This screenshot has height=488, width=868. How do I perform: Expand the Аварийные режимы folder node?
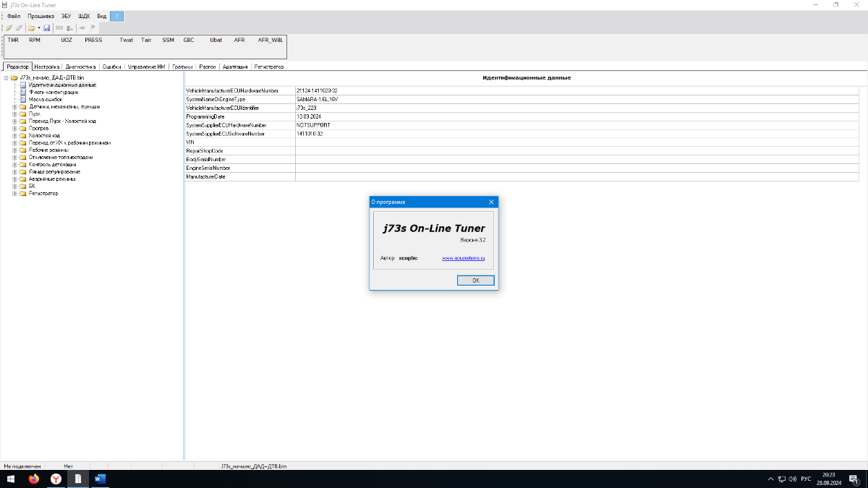point(14,179)
